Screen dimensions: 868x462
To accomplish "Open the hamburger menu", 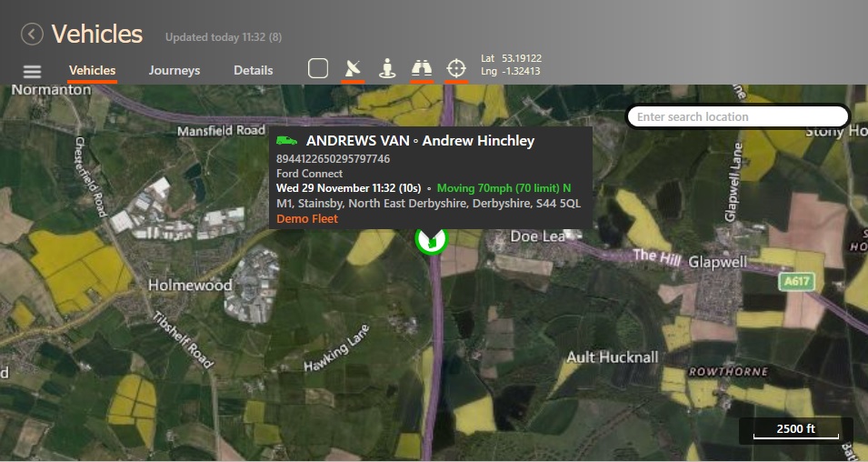I will (32, 72).
